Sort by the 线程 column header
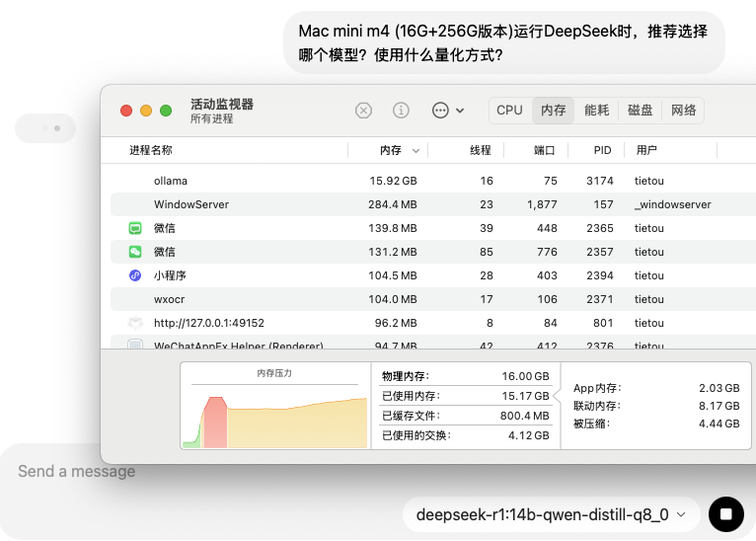The width and height of the screenshot is (756, 541). (481, 150)
